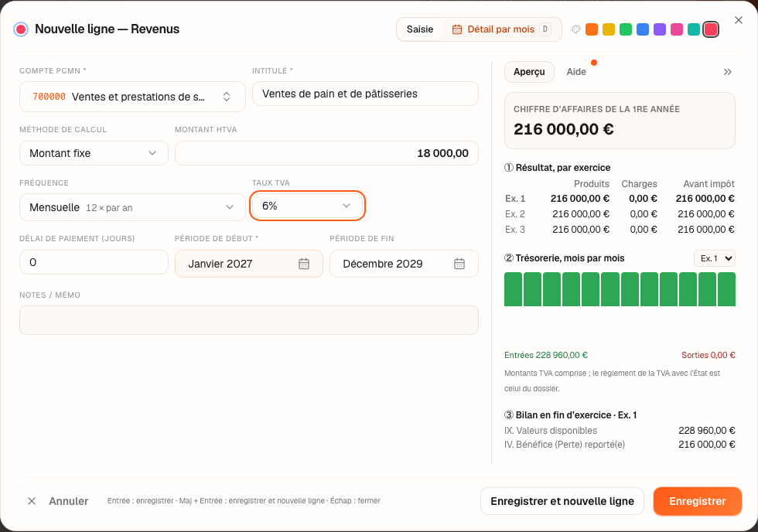
Task: Click the Montant HTVA field
Action: [326, 153]
